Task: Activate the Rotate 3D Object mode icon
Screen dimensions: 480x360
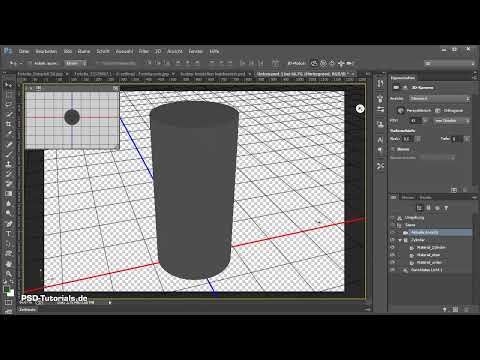Action: click(x=314, y=63)
